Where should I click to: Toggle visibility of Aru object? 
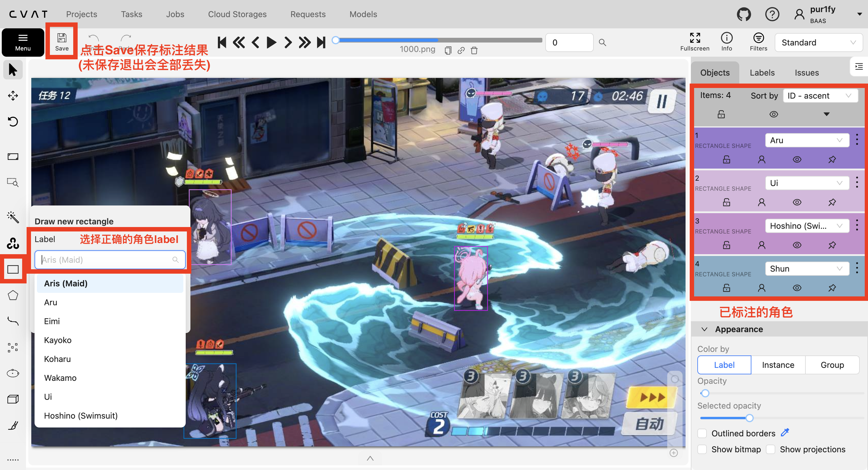[x=797, y=159]
